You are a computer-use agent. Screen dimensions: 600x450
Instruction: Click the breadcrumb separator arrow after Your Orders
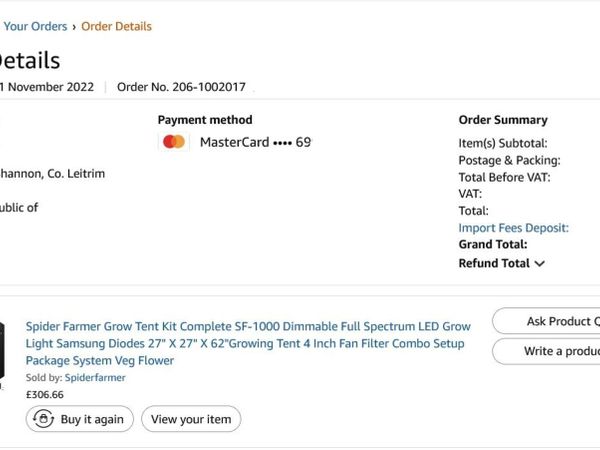click(x=74, y=27)
